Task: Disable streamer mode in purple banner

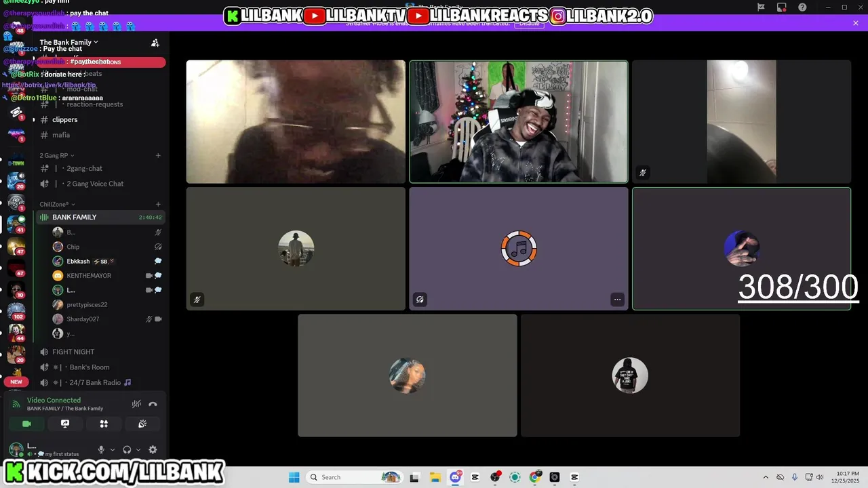Action: pyautogui.click(x=529, y=23)
